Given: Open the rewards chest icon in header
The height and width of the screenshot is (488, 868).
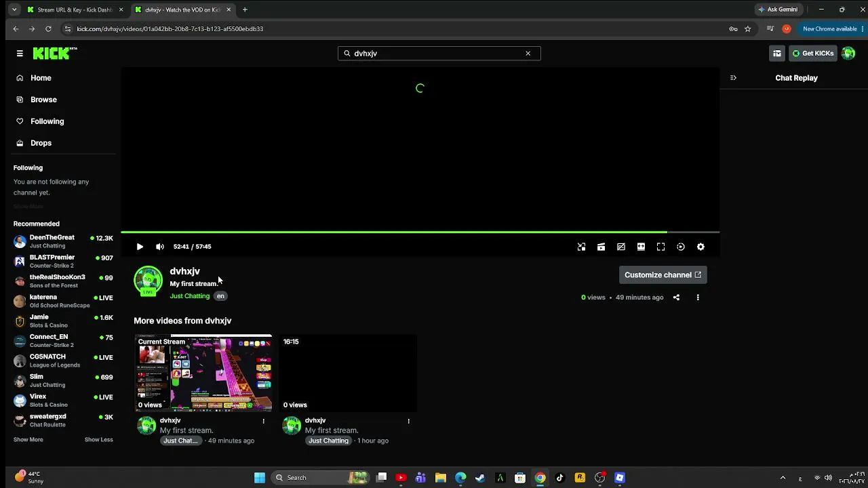Looking at the screenshot, I should point(777,54).
